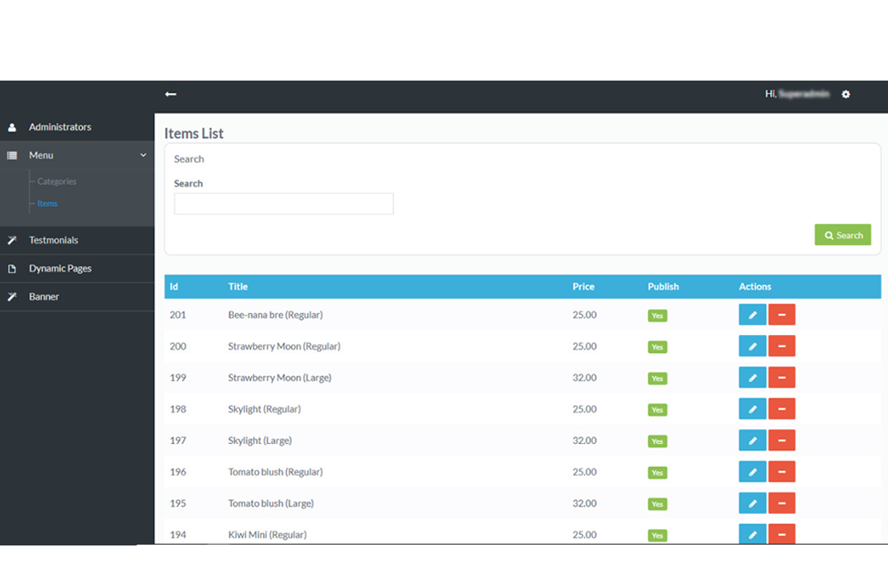Delete the Strawberry Moon (Large) entry
This screenshot has width=888, height=588.
tap(781, 378)
